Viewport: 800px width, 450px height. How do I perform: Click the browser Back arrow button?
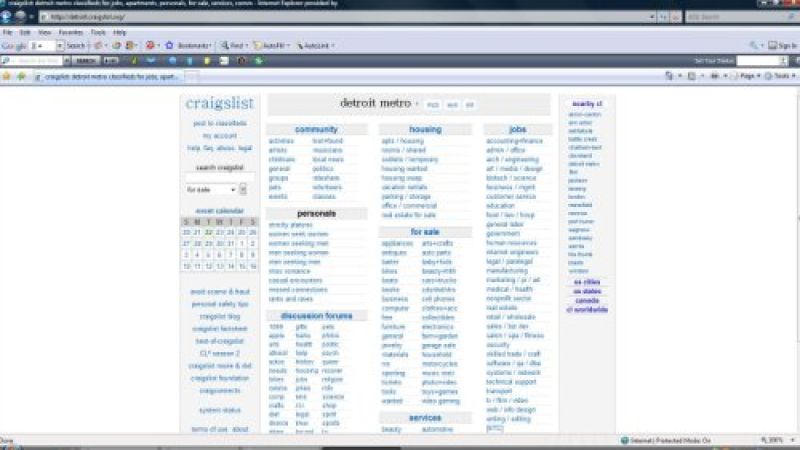point(7,18)
